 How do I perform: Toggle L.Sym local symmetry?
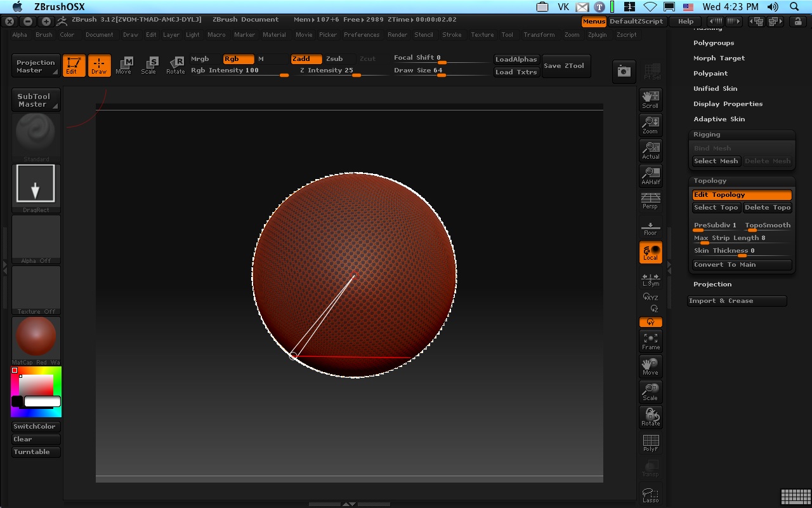click(650, 279)
